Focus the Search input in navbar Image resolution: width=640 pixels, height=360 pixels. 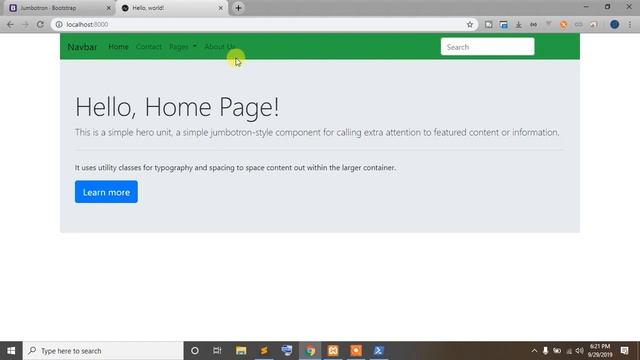pyautogui.click(x=487, y=47)
